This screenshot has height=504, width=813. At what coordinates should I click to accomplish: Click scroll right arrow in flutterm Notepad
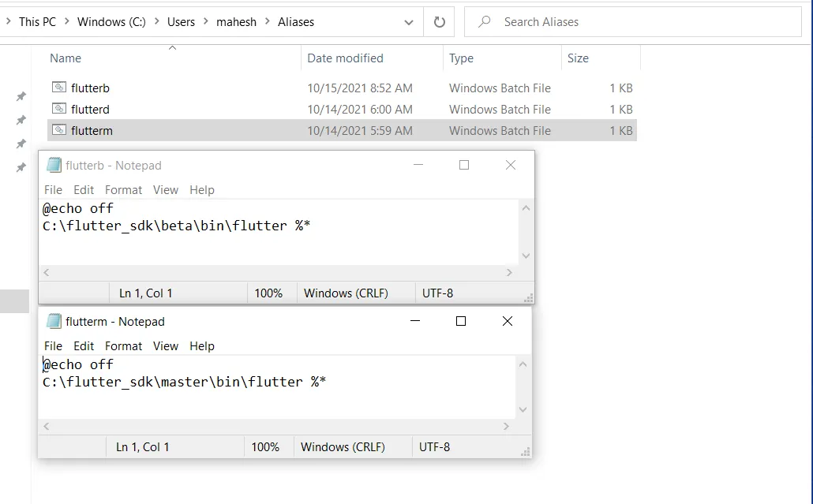506,427
